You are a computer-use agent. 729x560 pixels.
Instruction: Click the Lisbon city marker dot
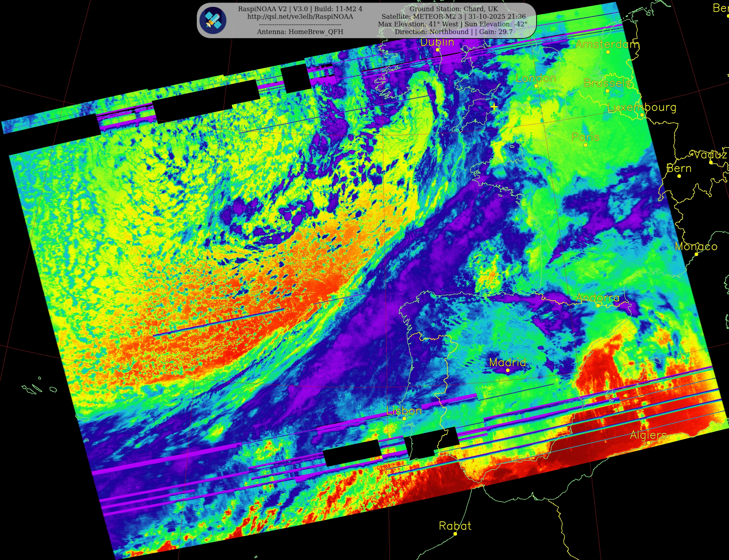(404, 418)
